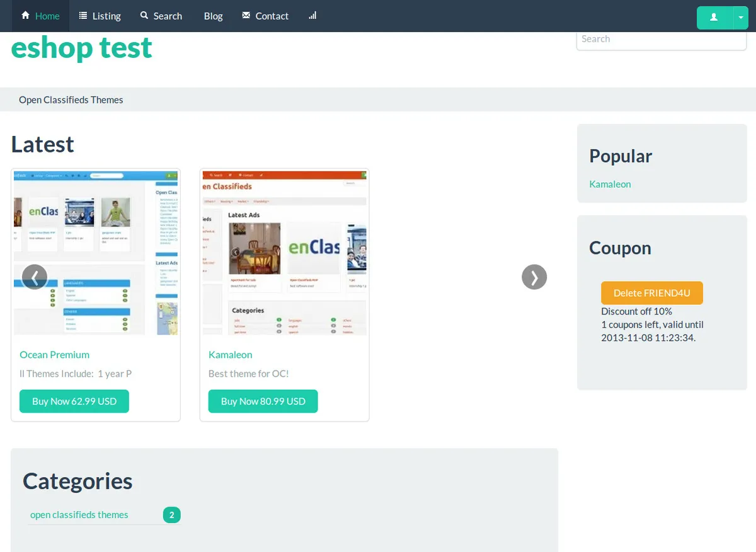Open the open classifieds themes category
This screenshot has width=756, height=552.
tap(79, 514)
